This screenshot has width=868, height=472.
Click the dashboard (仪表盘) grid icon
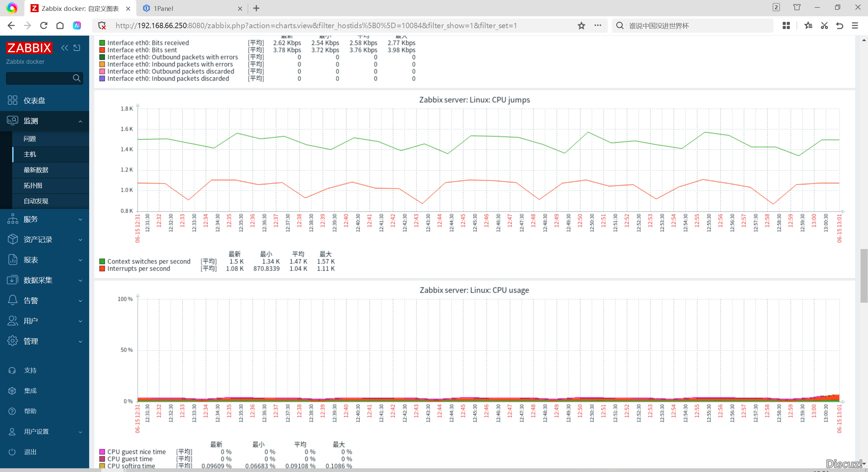(x=13, y=100)
